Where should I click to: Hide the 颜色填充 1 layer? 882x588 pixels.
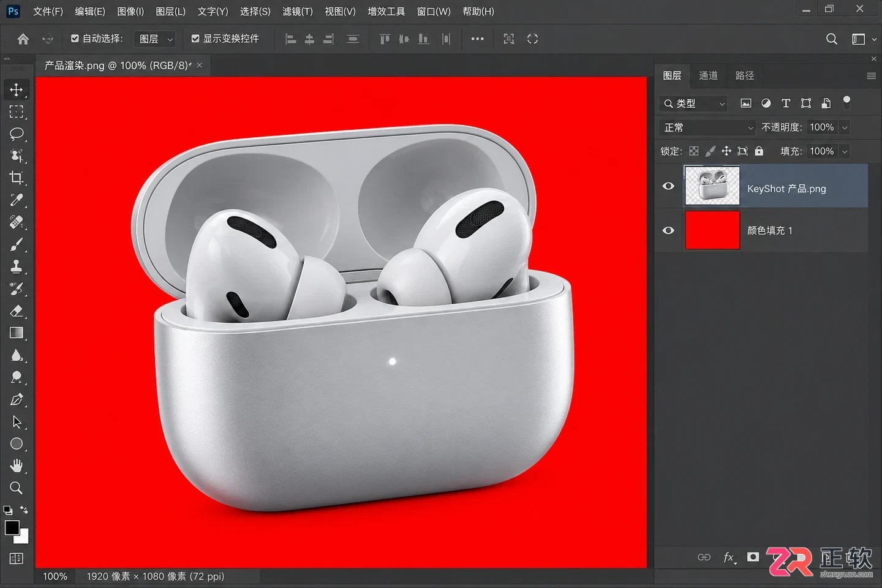[x=668, y=230]
